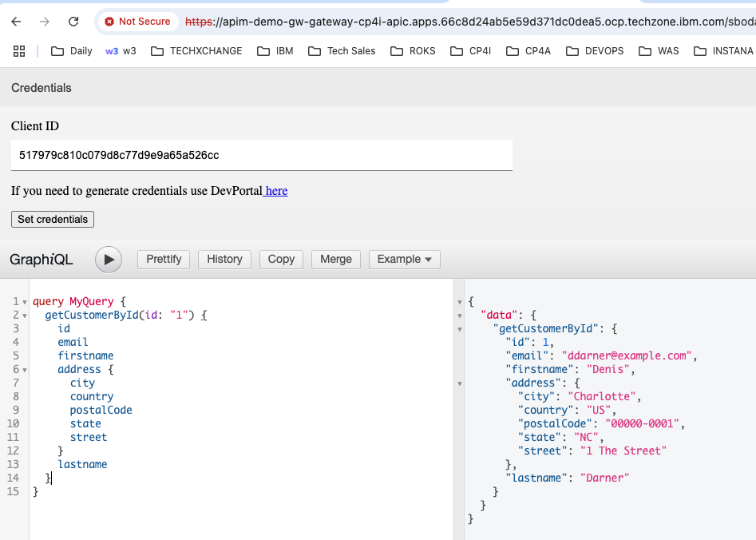The image size is (756, 540).
Task: Open the Example dropdown menu
Action: point(404,259)
